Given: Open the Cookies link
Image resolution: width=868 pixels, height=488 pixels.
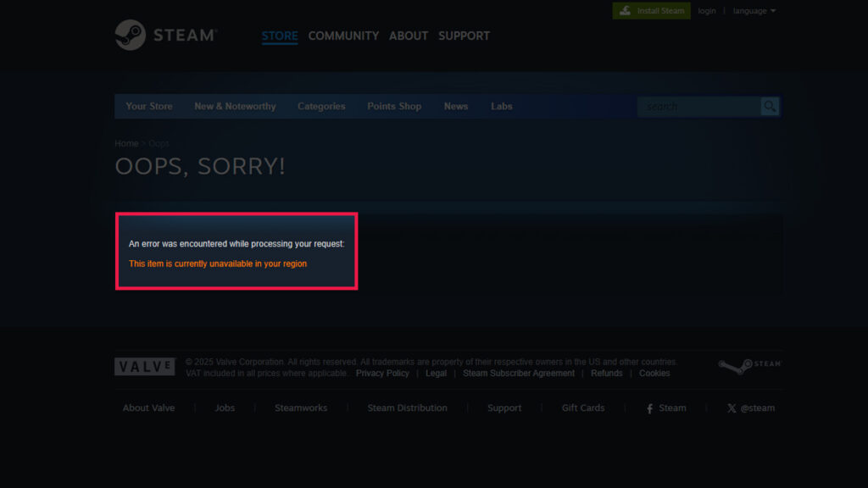Looking at the screenshot, I should [654, 374].
